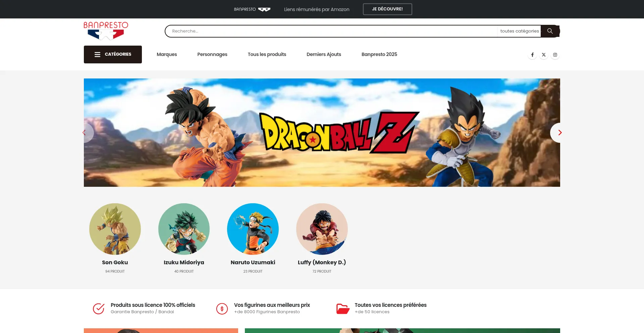Expand the Catégories hamburger menu

[x=113, y=54]
